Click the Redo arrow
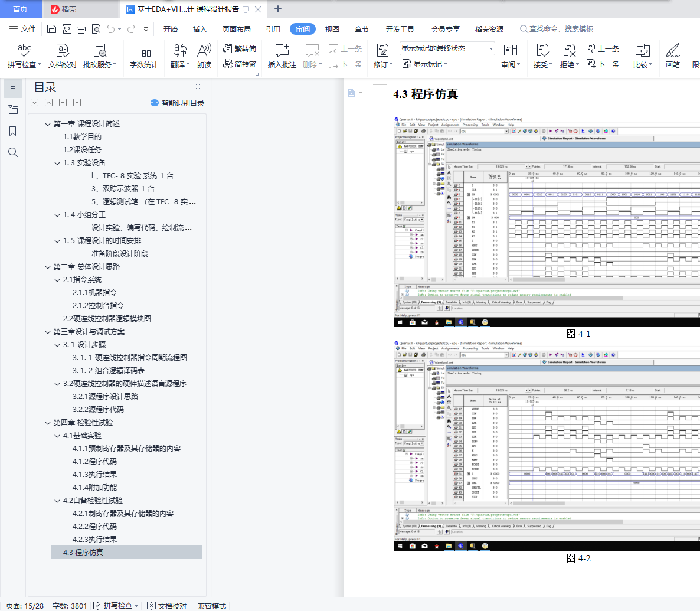The height and width of the screenshot is (611, 700). click(x=131, y=29)
